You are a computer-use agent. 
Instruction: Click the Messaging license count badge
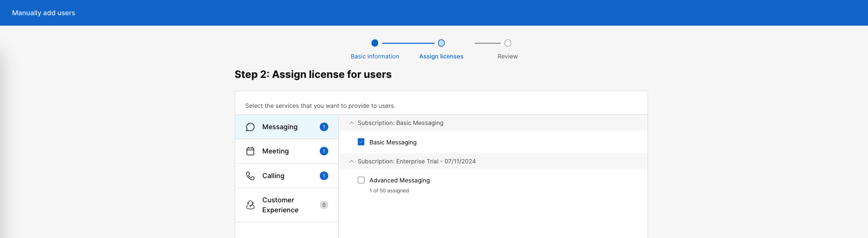[x=324, y=127]
